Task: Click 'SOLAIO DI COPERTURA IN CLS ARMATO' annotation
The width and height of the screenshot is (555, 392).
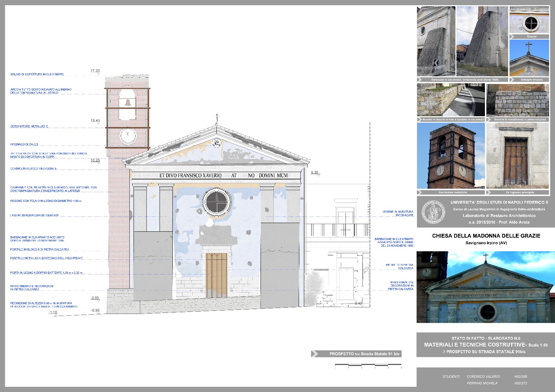Action: pyautogui.click(x=37, y=74)
